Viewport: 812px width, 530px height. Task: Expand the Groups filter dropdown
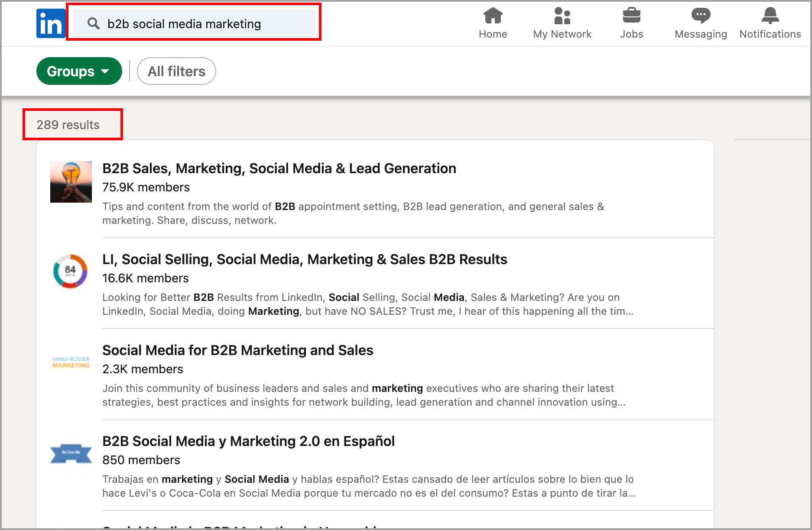pyautogui.click(x=79, y=71)
